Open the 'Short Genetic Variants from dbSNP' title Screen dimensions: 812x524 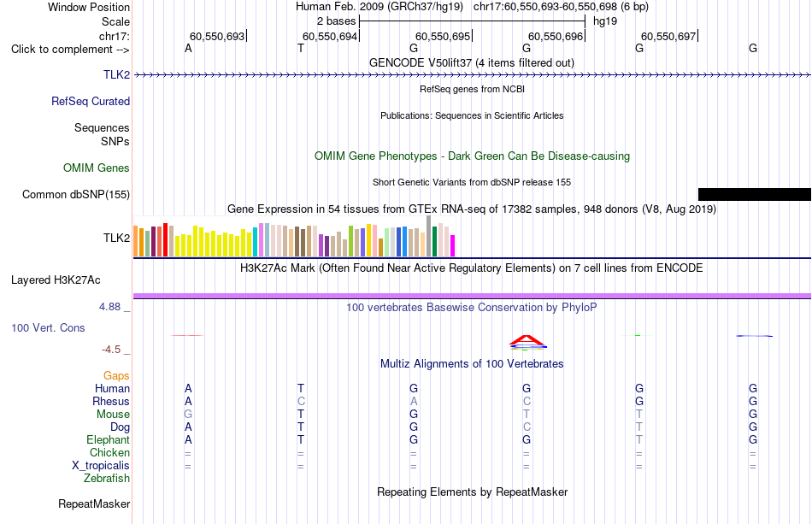coord(472,182)
